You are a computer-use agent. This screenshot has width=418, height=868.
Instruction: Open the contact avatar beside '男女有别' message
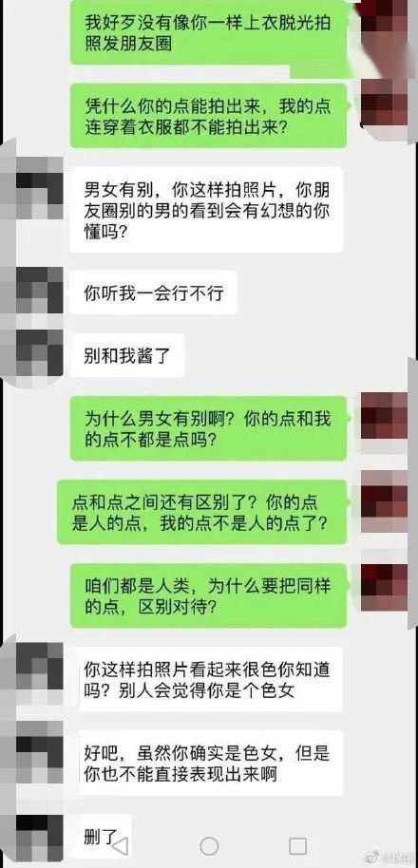31,189
